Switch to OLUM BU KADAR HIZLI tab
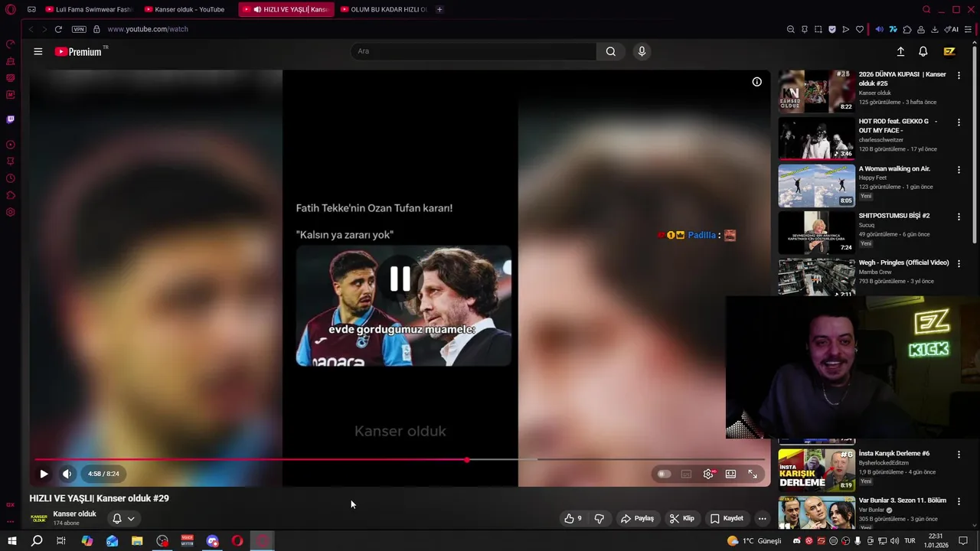Viewport: 980px width, 551px height. tap(384, 9)
